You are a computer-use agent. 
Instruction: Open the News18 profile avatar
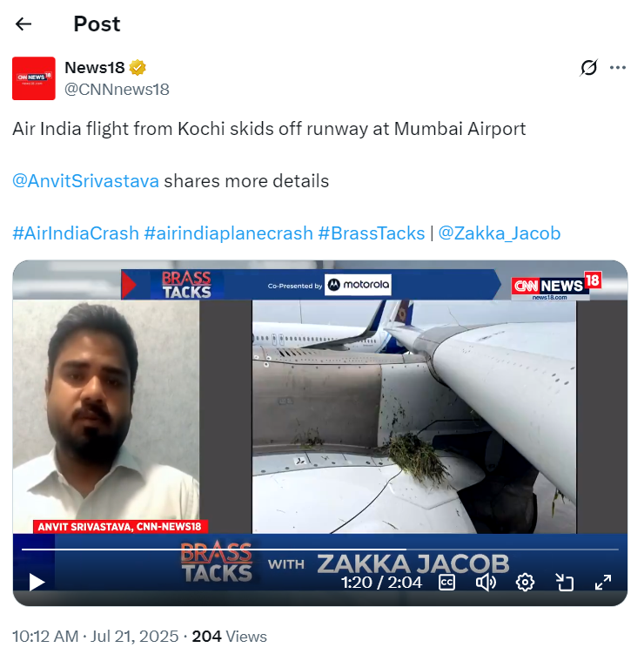pyautogui.click(x=34, y=78)
